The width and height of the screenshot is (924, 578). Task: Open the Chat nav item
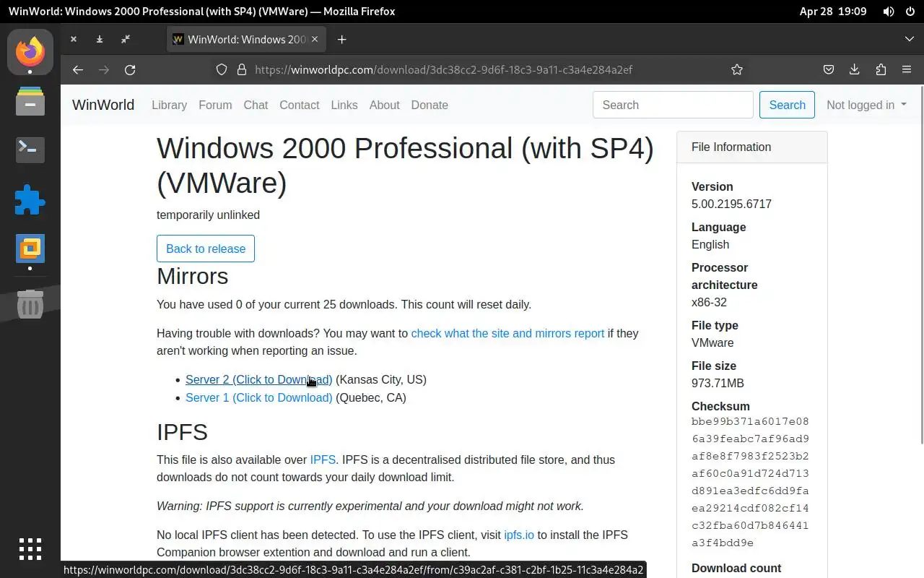(x=256, y=105)
